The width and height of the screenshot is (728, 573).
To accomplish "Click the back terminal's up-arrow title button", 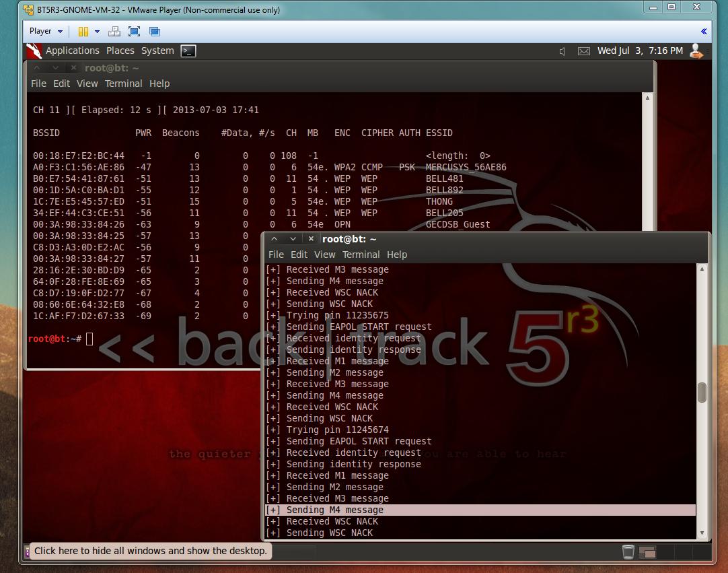I will coord(37,68).
